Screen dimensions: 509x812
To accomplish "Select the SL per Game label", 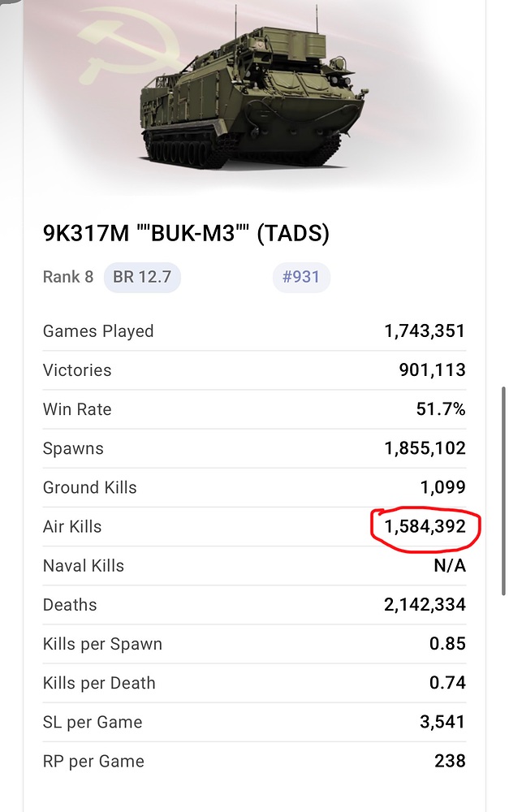I will pyautogui.click(x=93, y=722).
